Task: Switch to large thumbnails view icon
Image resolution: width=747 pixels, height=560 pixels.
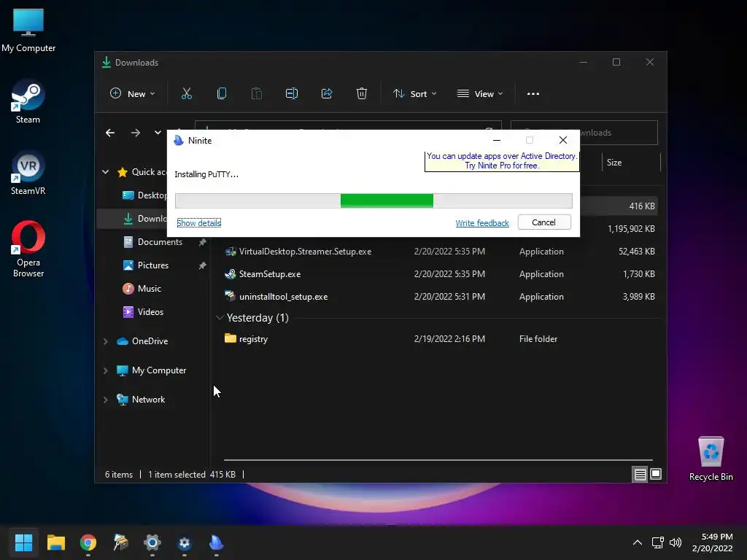Action: click(x=656, y=474)
